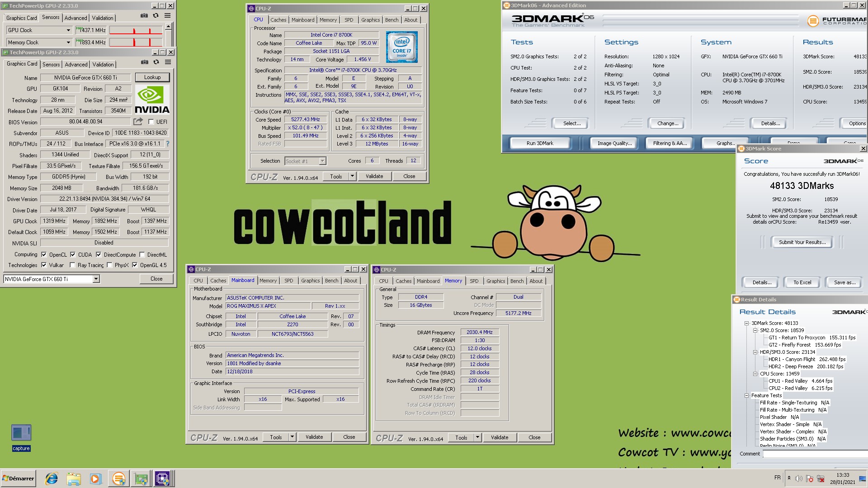
Task: Toggle the DirectCompute checkbox
Action: [x=99, y=254]
